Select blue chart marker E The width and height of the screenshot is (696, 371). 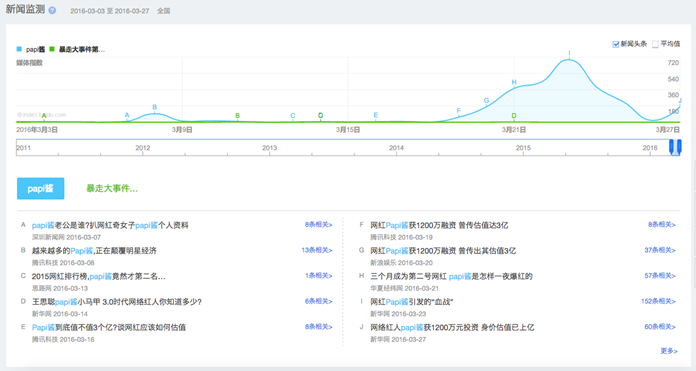click(376, 115)
